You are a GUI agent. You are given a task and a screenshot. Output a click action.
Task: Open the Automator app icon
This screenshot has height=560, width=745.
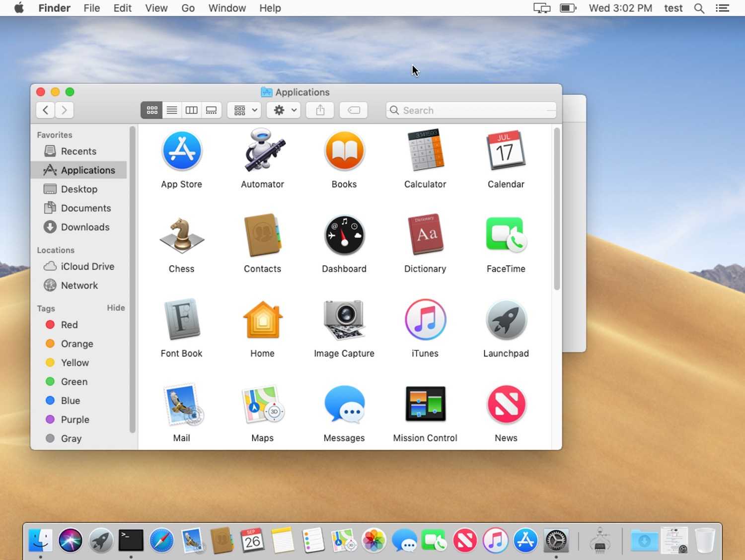click(263, 151)
